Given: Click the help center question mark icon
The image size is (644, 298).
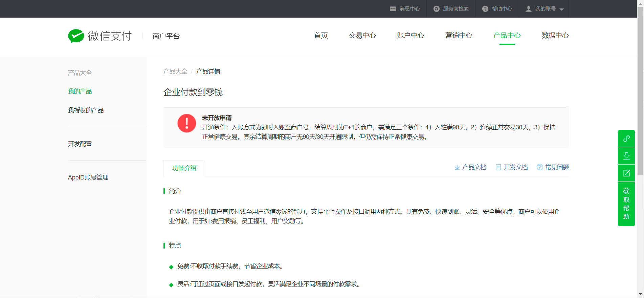Looking at the screenshot, I should tap(485, 9).
